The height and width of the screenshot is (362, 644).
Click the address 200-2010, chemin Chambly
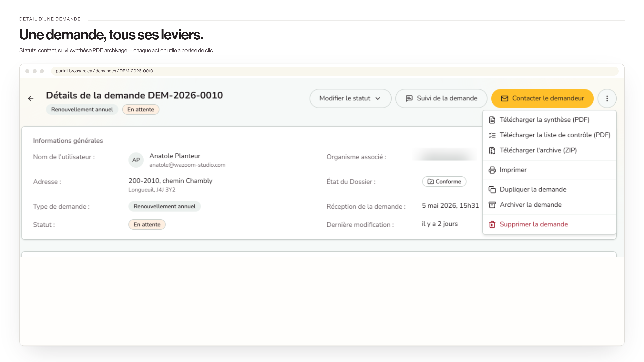pos(171,181)
